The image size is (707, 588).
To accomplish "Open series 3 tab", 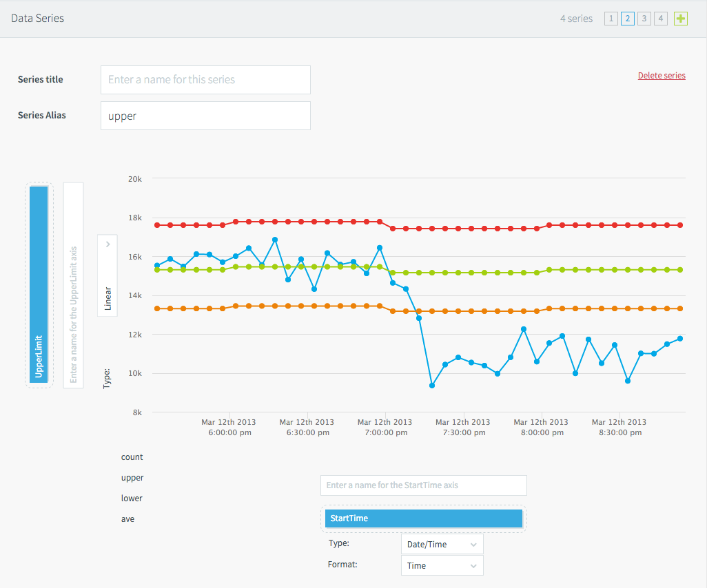I will [644, 19].
